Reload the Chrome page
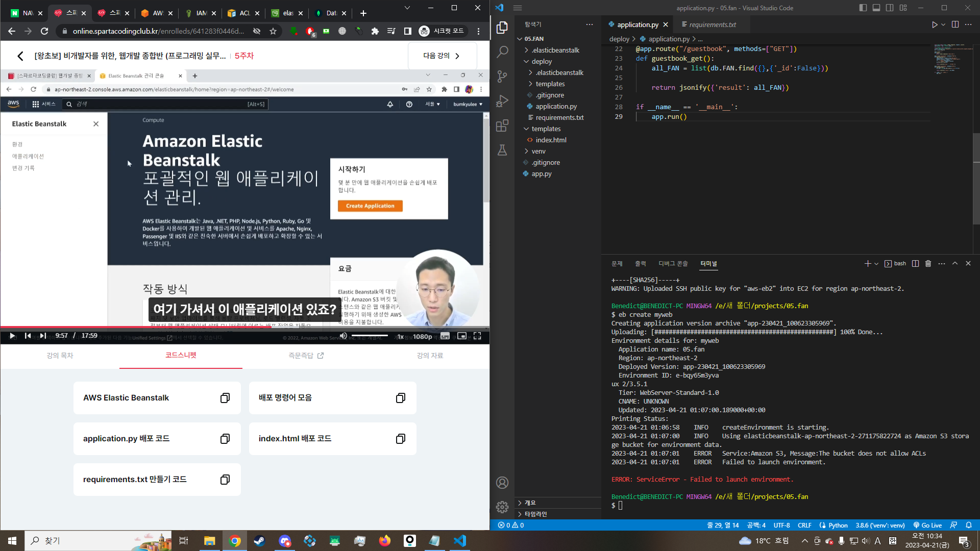This screenshot has width=980, height=551. click(44, 31)
